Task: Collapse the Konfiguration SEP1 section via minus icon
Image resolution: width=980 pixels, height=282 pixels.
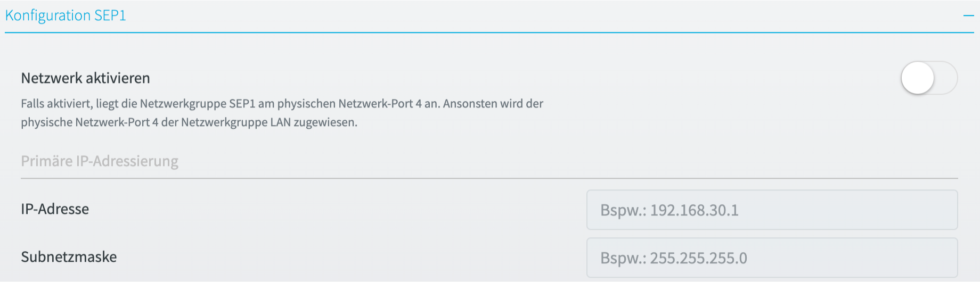Action: coord(968,16)
